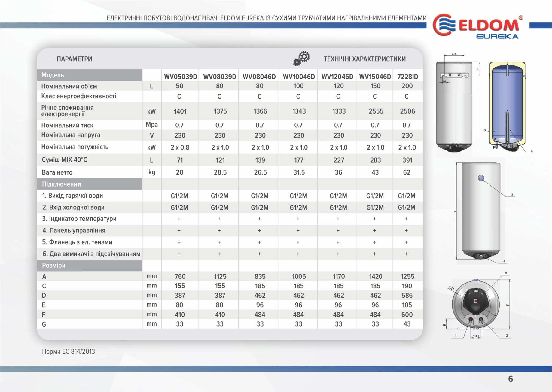
Task: Click the Вага нетто row label
Action: pos(57,172)
